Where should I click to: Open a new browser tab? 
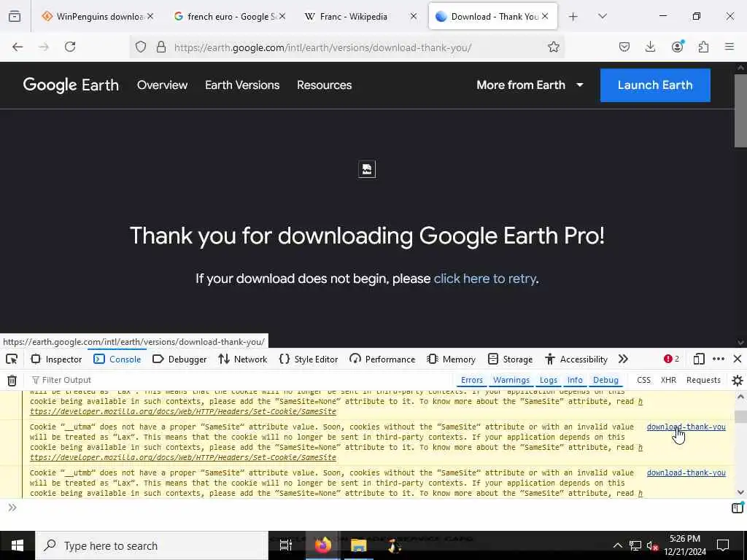click(573, 17)
